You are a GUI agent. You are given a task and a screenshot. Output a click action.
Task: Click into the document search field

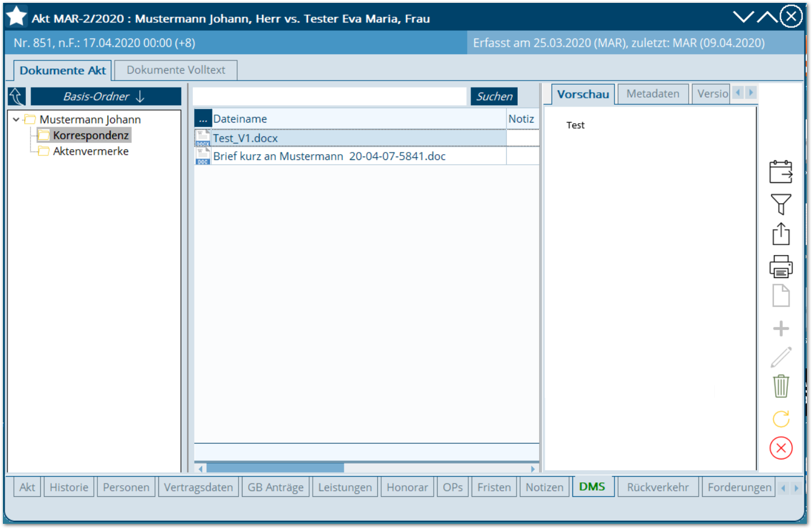329,96
